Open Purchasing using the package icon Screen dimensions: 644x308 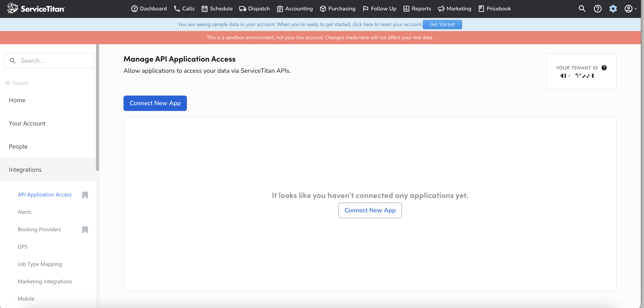tap(323, 8)
